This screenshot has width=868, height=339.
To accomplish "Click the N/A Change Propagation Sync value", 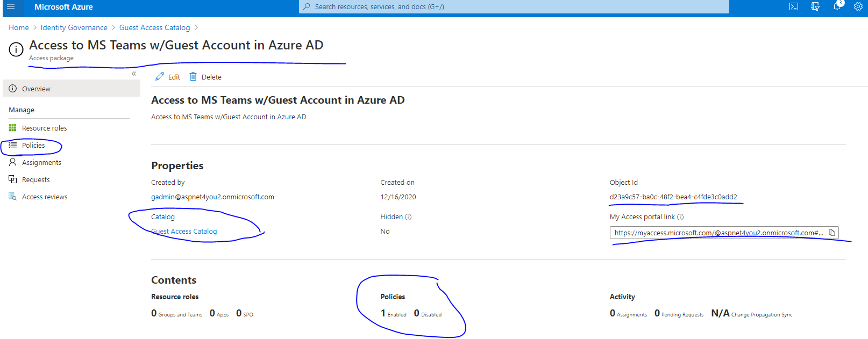I will pos(752,313).
